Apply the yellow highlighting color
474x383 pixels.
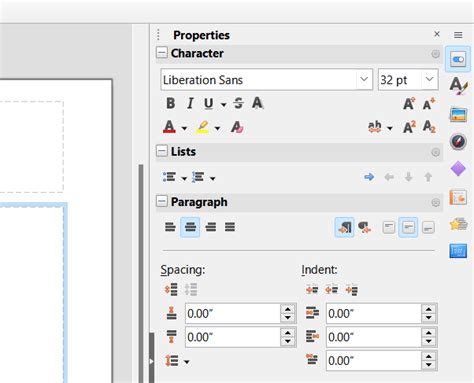(x=203, y=127)
